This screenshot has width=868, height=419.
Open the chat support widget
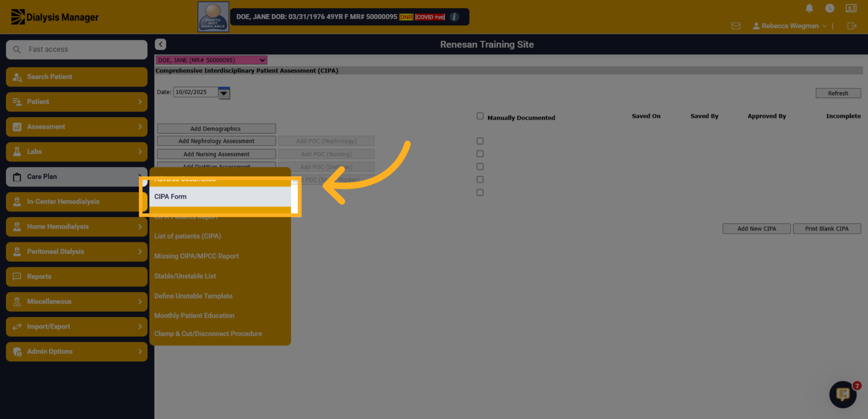point(843,394)
